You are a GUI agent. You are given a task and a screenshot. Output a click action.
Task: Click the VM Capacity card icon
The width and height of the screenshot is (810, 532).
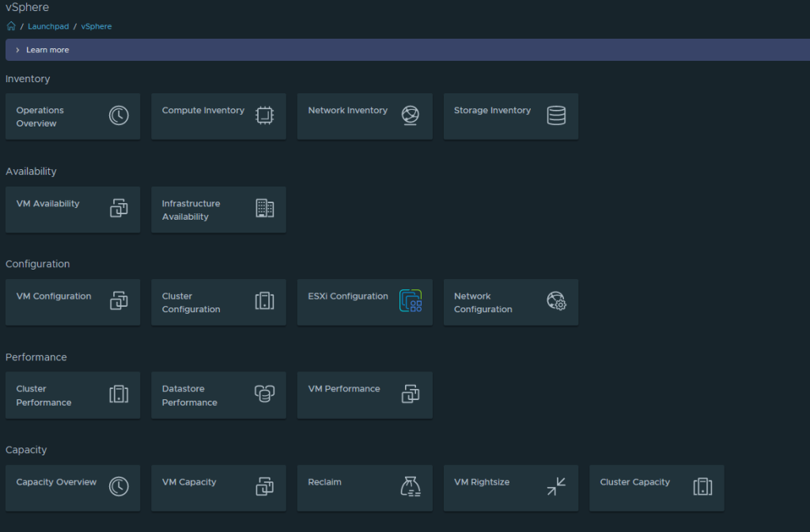(x=264, y=487)
